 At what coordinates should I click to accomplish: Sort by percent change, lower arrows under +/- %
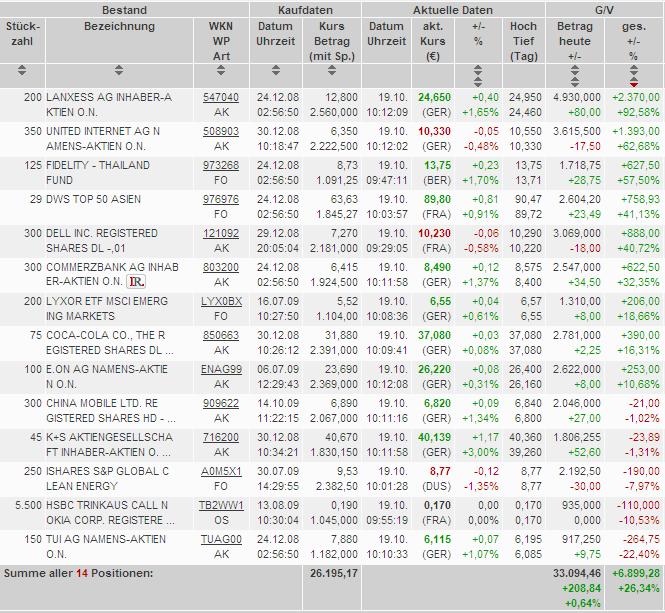tap(478, 81)
